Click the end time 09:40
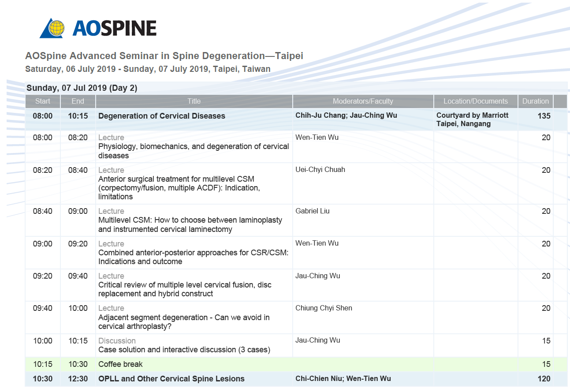570x392 pixels. point(78,276)
